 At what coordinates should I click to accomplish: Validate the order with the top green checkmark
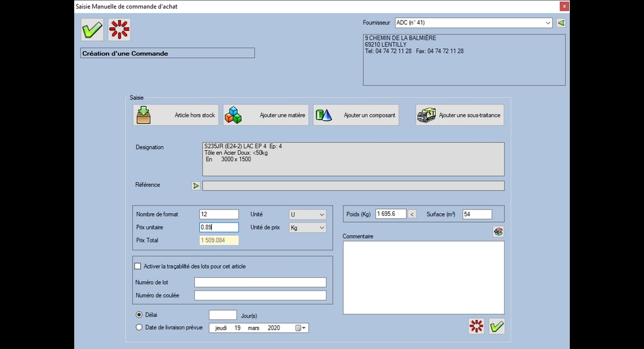pos(92,30)
